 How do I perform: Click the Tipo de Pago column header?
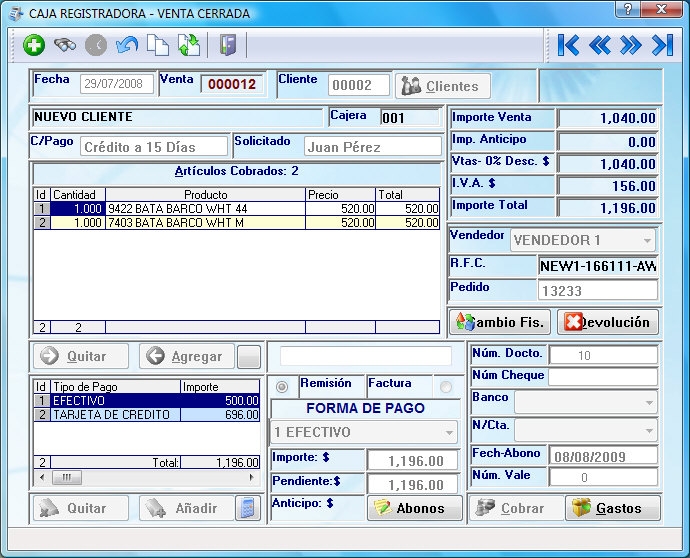pyautogui.click(x=116, y=387)
